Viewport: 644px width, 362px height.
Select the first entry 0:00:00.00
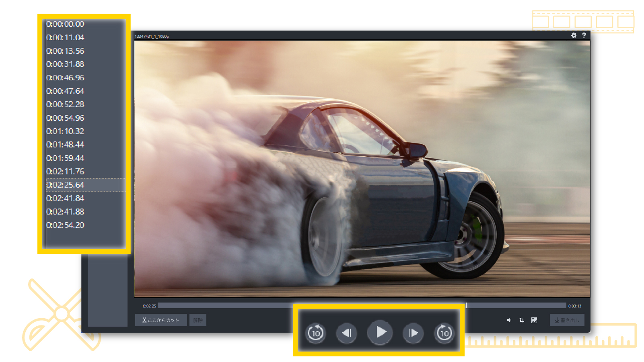tap(66, 24)
